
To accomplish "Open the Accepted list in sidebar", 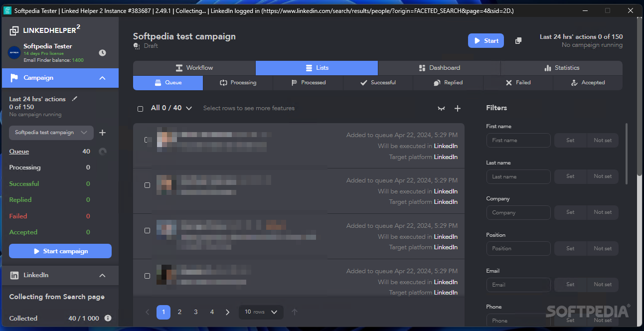I will point(23,232).
